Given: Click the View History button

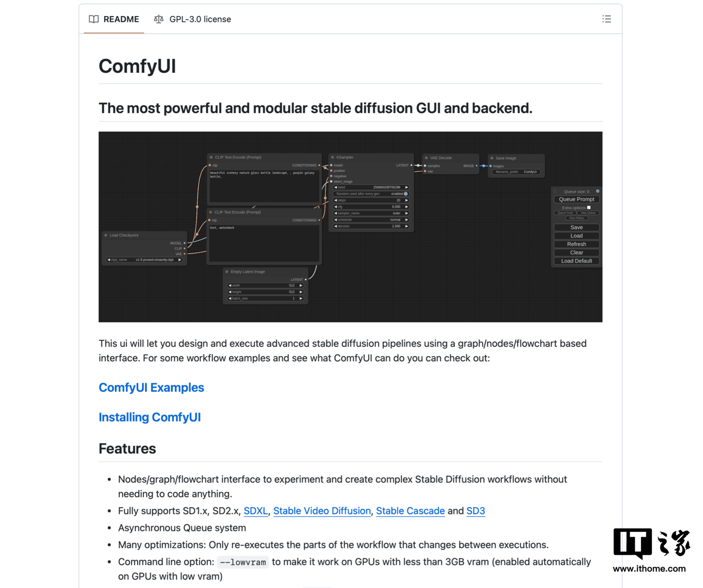Looking at the screenshot, I should [x=577, y=218].
